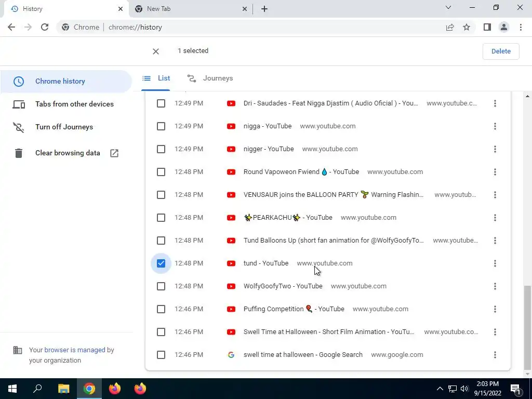Open Chrome's three-dot main menu
The width and height of the screenshot is (532, 399).
pos(521,27)
